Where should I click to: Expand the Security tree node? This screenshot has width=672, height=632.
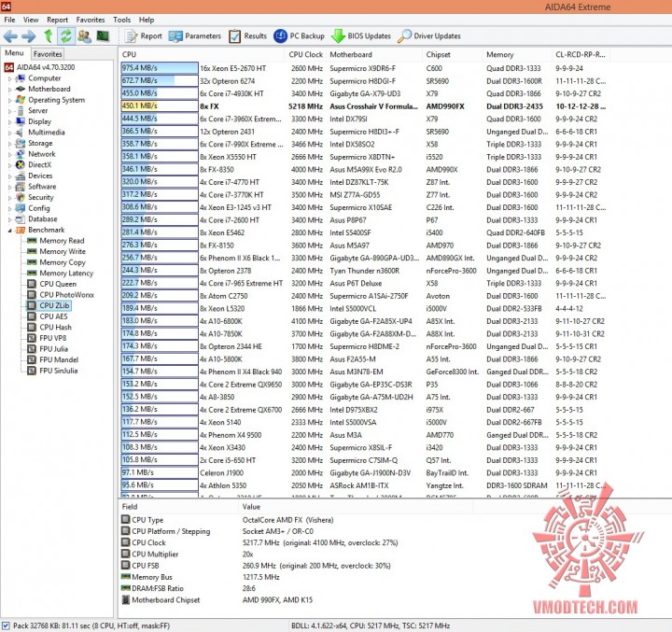(x=9, y=197)
